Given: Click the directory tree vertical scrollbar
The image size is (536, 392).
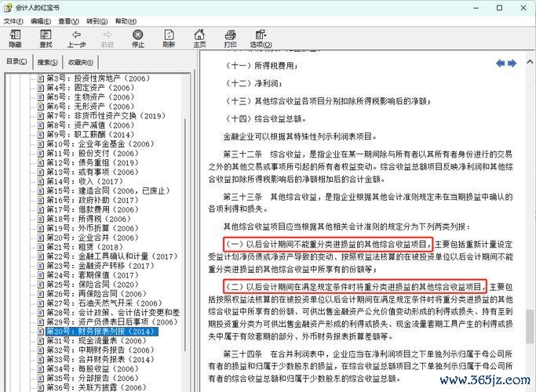Looking at the screenshot, I should click(x=186, y=234).
